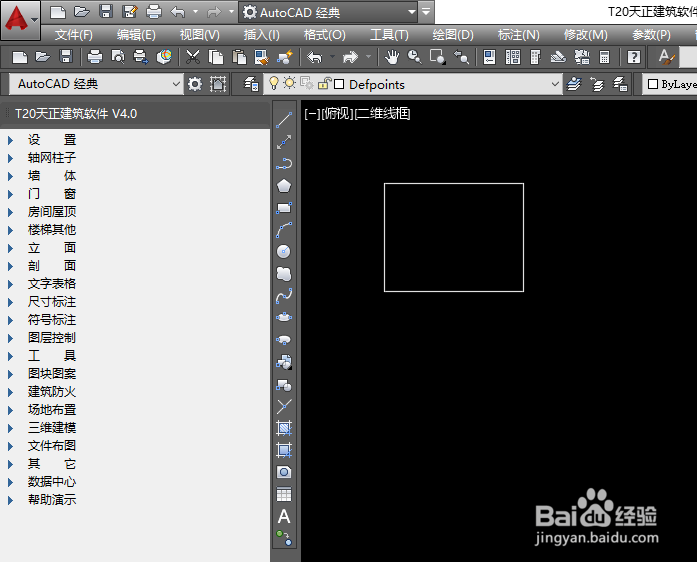The width and height of the screenshot is (697, 562).
Task: Click the QuickCalc calculator icon
Action: [604, 57]
